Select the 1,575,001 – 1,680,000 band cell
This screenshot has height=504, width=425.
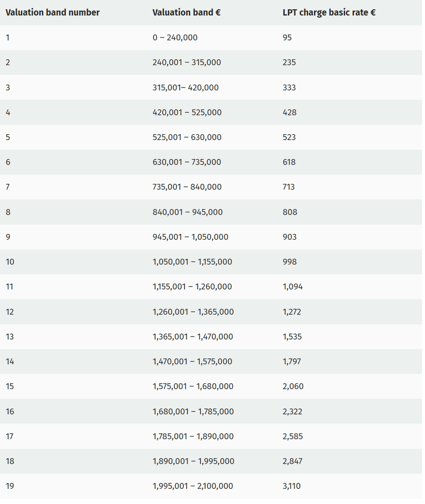tap(193, 387)
